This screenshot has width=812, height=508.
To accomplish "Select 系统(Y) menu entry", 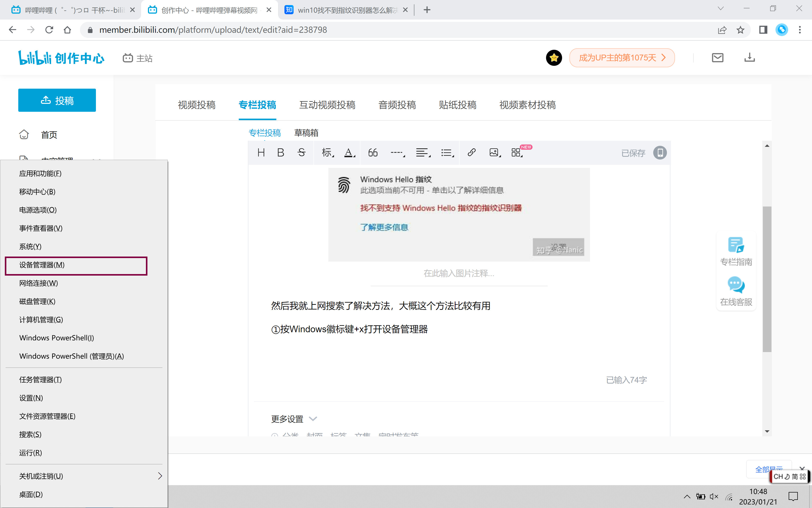I will tap(84, 247).
